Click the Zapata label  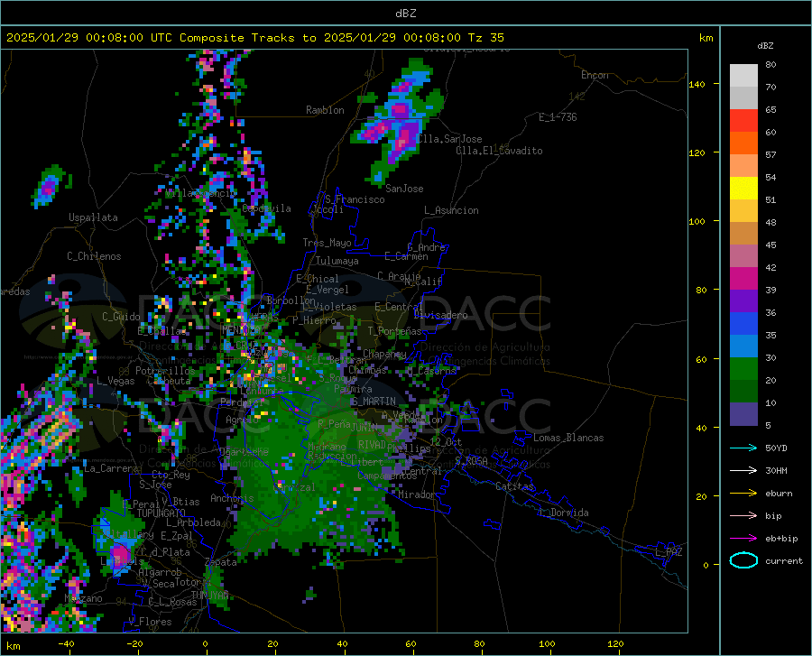pos(221,562)
